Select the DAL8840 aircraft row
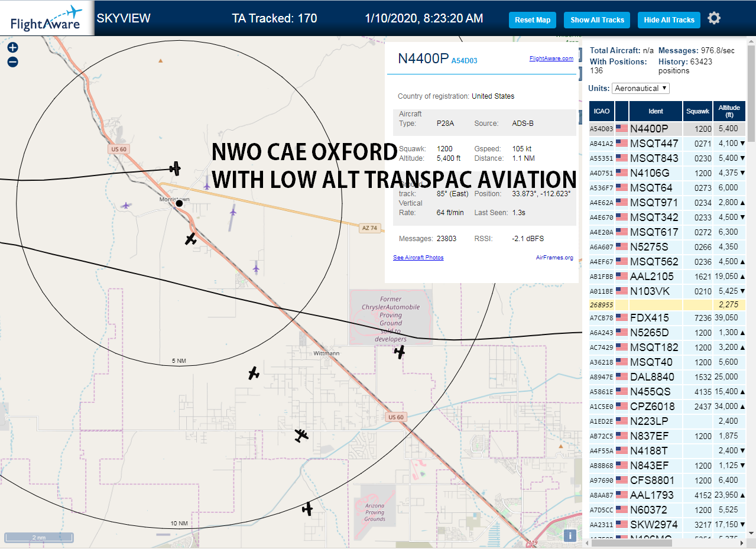The image size is (756, 549). pyautogui.click(x=667, y=376)
